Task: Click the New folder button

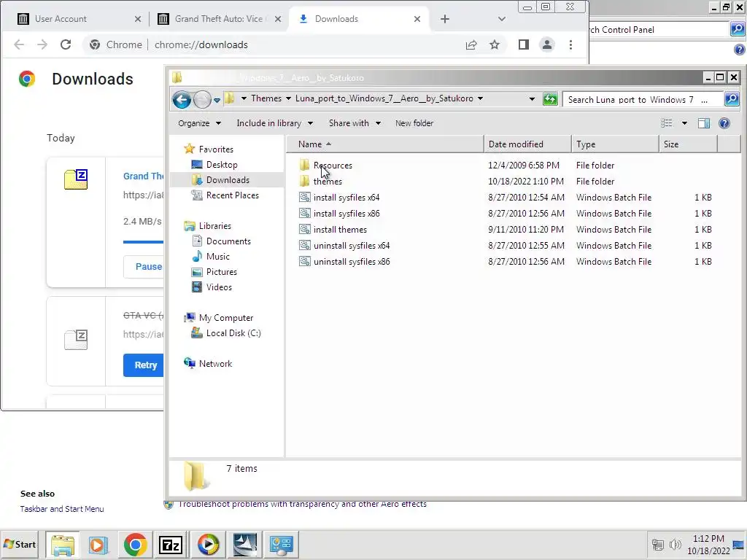Action: (x=414, y=123)
